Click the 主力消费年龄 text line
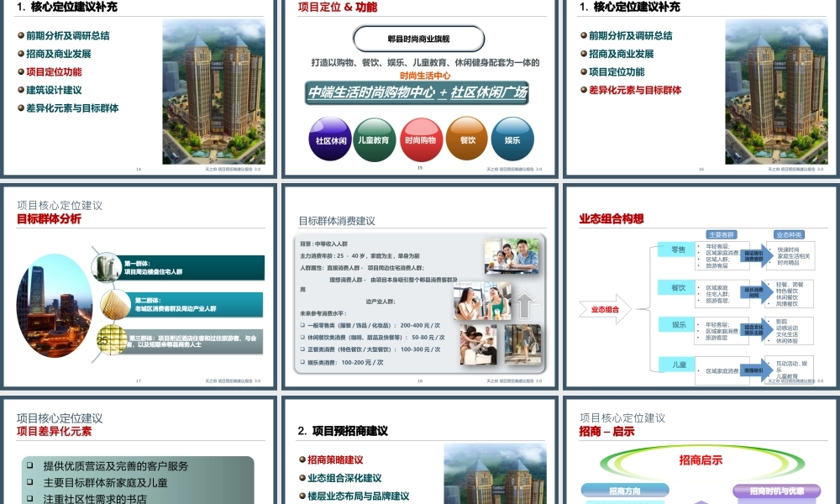Image resolution: width=840 pixels, height=504 pixels. 360,255
